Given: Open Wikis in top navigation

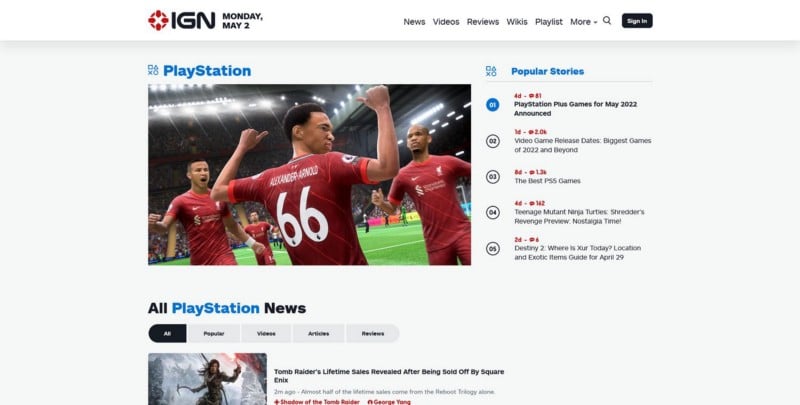Looking at the screenshot, I should point(517,22).
